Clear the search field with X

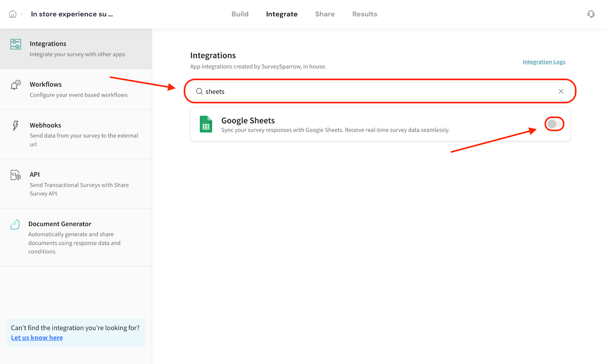[561, 91]
